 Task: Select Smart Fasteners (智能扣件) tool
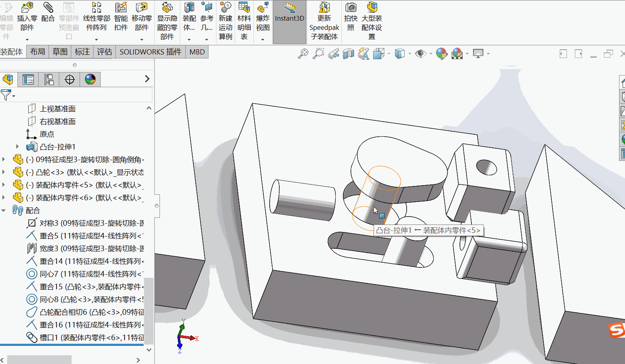121,17
